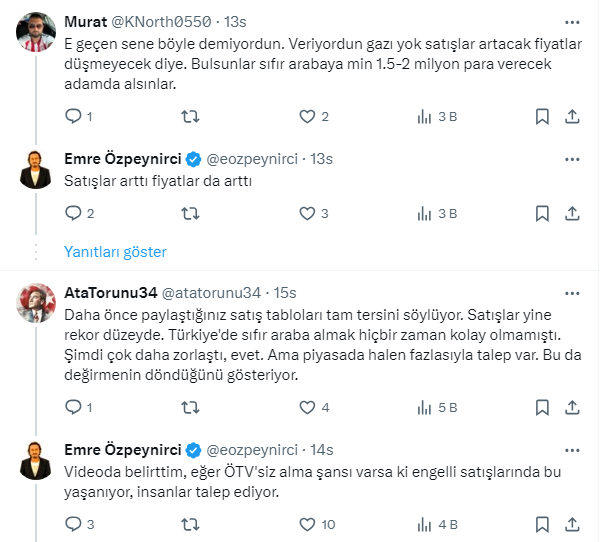This screenshot has width=607, height=542.
Task: View analytics of Emre's 'Satışlar arttı' reply
Action: click(x=424, y=212)
